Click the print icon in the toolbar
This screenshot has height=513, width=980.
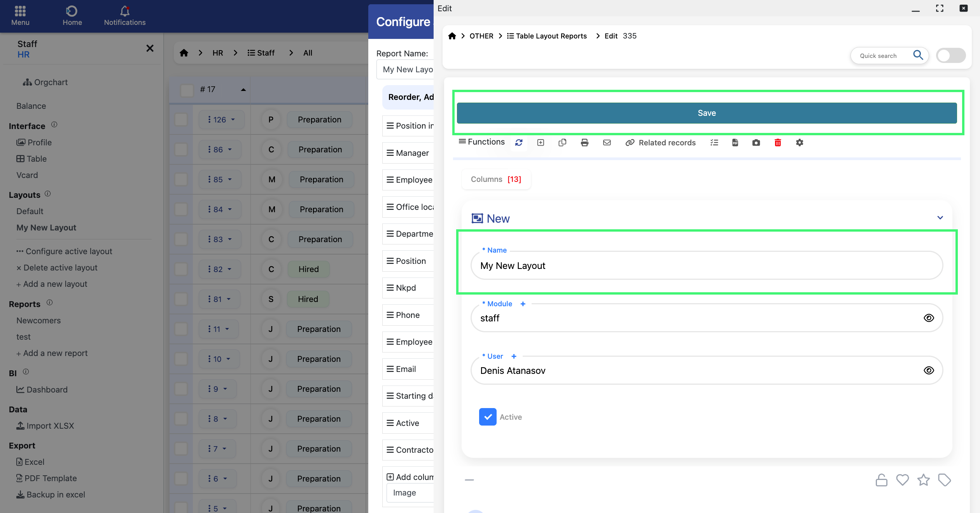coord(584,143)
